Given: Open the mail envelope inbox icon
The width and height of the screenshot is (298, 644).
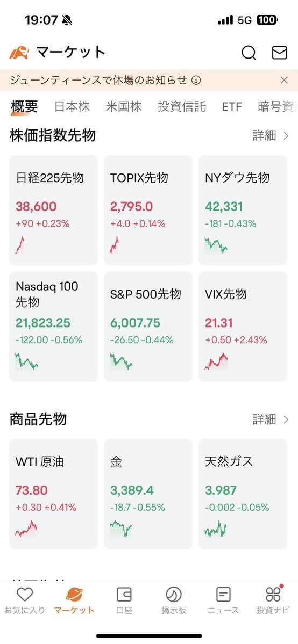Looking at the screenshot, I should click(x=280, y=53).
